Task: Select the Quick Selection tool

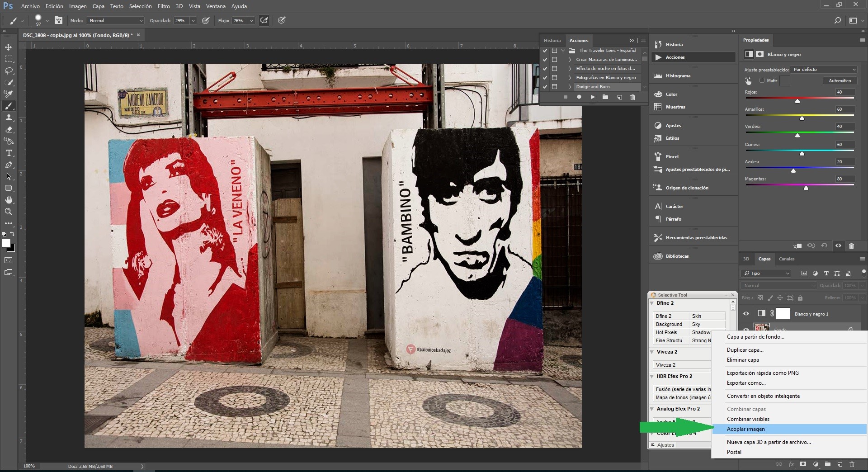Action: (9, 82)
